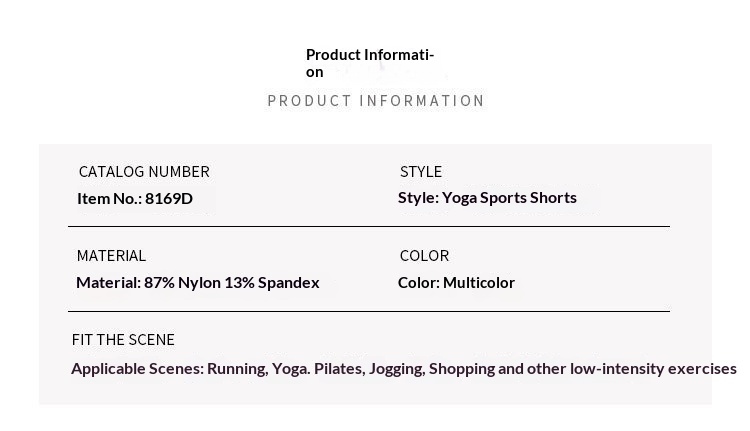Select the MATERIAL section label
Image resolution: width=750 pixels, height=431 pixels.
tap(111, 256)
